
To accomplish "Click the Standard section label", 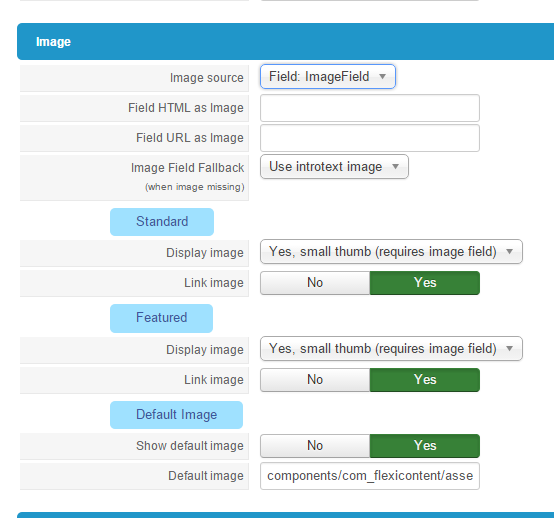I will (x=162, y=222).
